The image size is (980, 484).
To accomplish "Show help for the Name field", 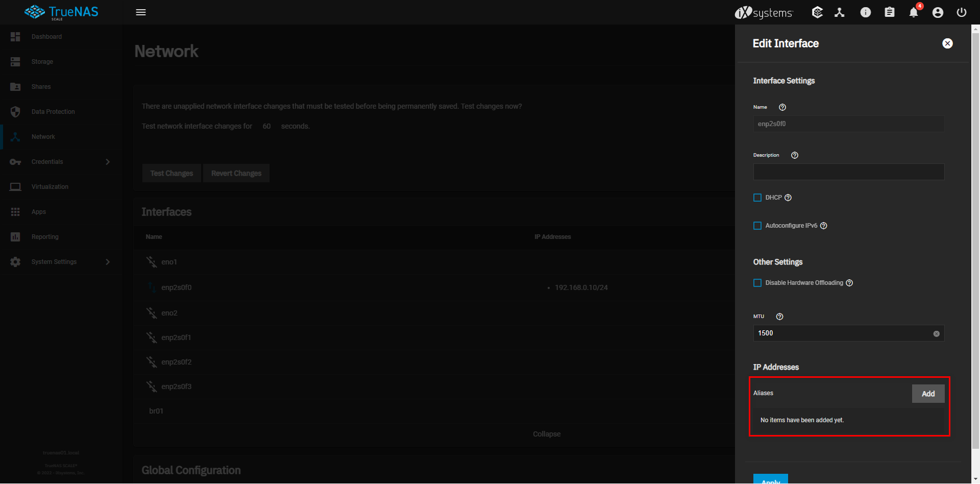I will 782,107.
